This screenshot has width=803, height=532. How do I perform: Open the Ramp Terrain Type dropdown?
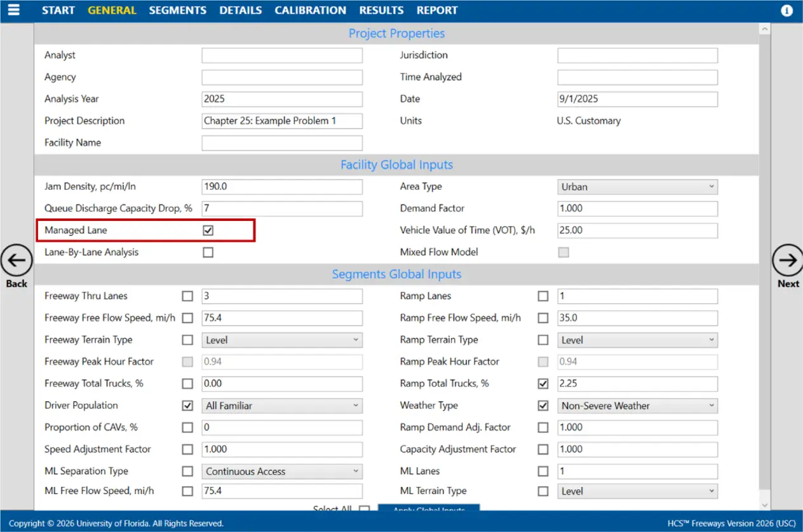[x=637, y=340]
